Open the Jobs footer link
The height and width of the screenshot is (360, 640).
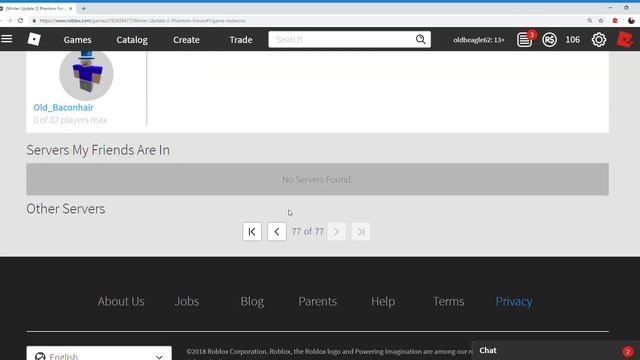187,301
